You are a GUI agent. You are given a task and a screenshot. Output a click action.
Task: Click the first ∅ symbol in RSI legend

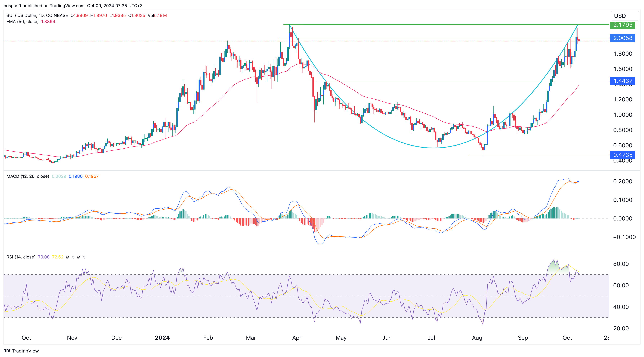[68, 257]
